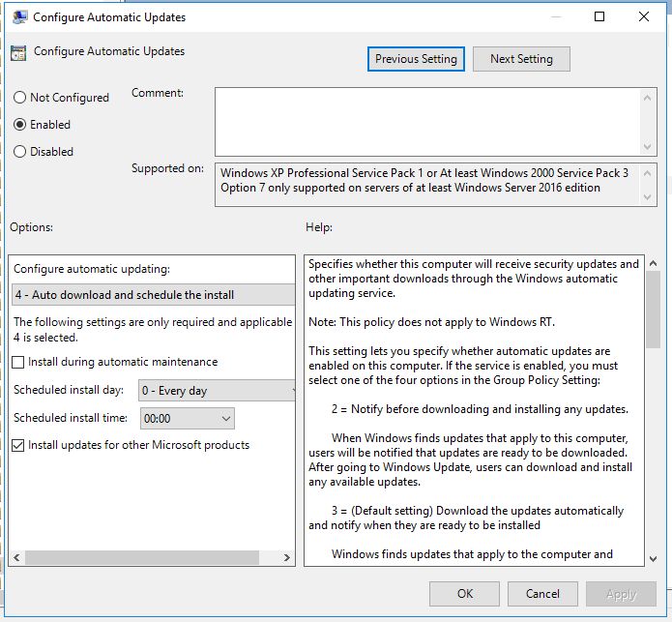Screen dimensions: 672x622
Task: Open the Configure automatic updating dropdown
Action: [153, 295]
